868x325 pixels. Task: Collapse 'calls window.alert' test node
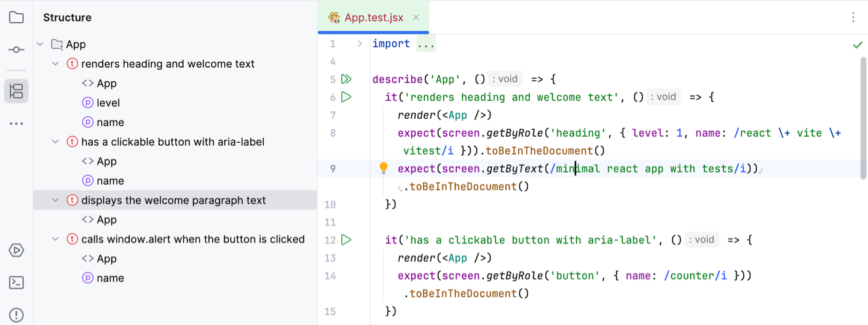pos(55,239)
